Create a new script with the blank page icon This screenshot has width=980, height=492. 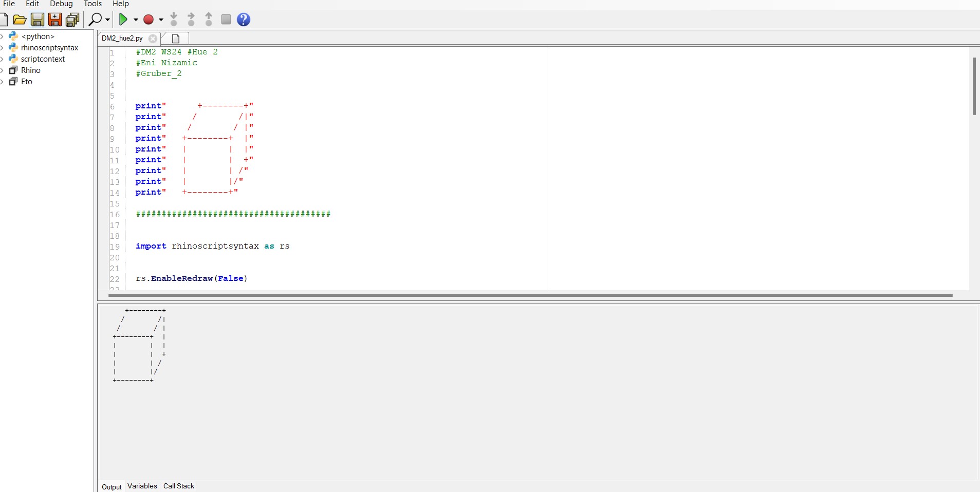(4, 20)
